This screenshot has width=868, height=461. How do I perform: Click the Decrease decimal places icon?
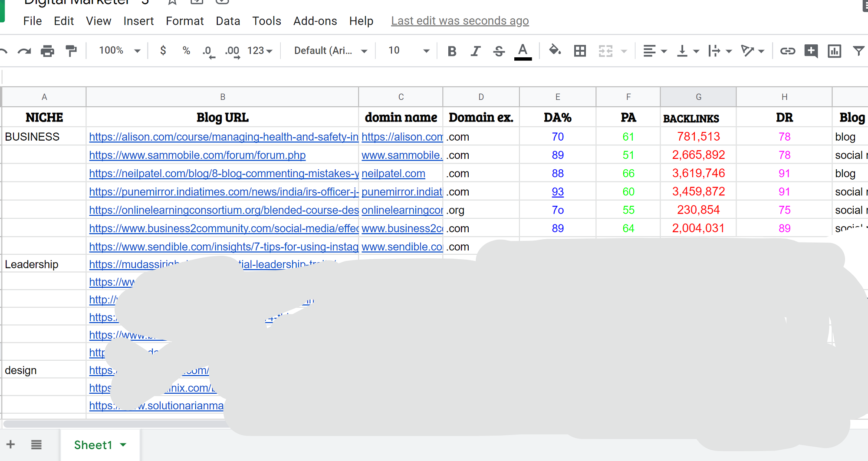click(x=208, y=50)
